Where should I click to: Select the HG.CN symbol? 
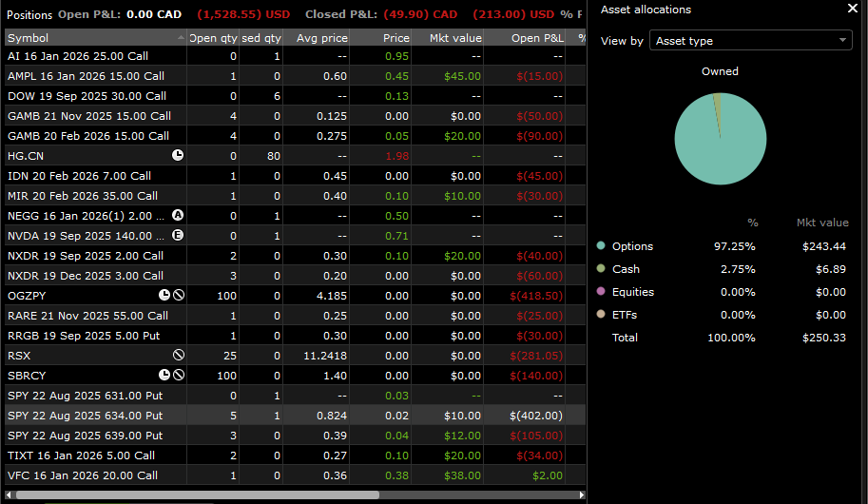(26, 156)
